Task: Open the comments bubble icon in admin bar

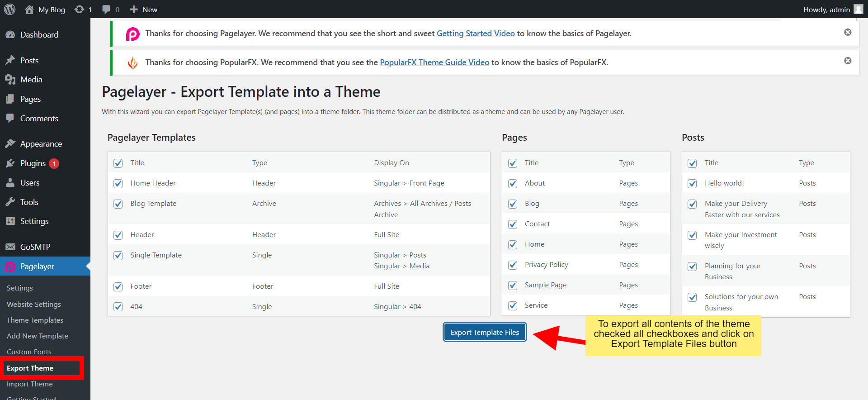Action: pos(106,10)
